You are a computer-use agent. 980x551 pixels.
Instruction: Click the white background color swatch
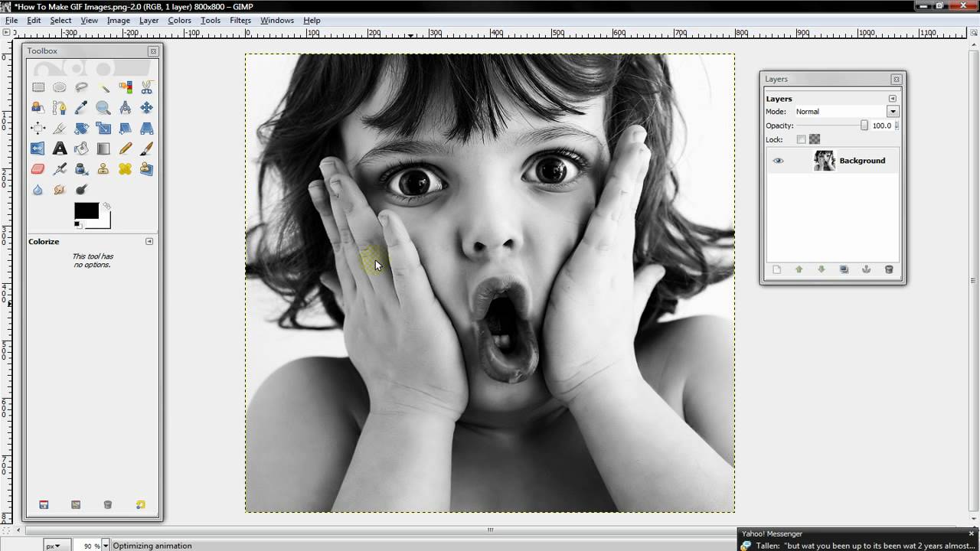tap(104, 222)
